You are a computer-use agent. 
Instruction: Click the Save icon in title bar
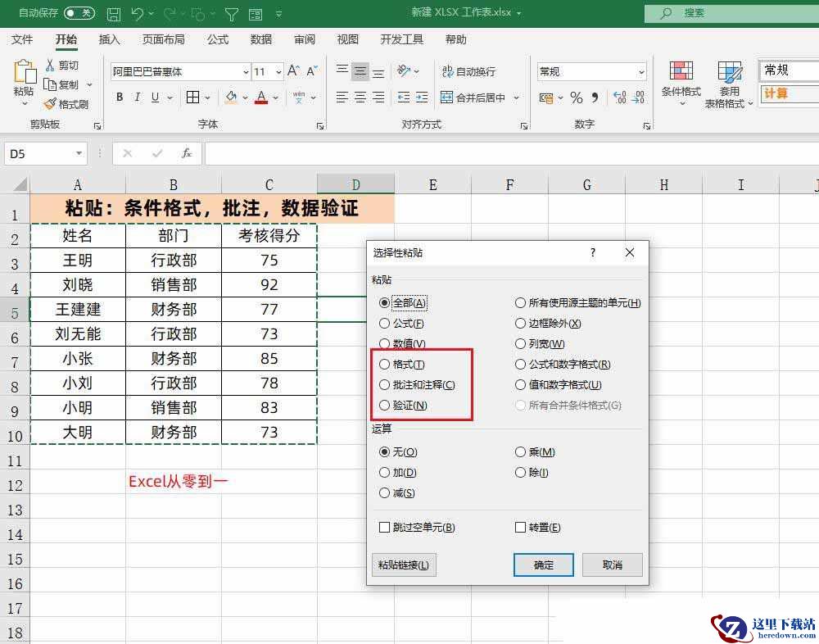pos(113,14)
